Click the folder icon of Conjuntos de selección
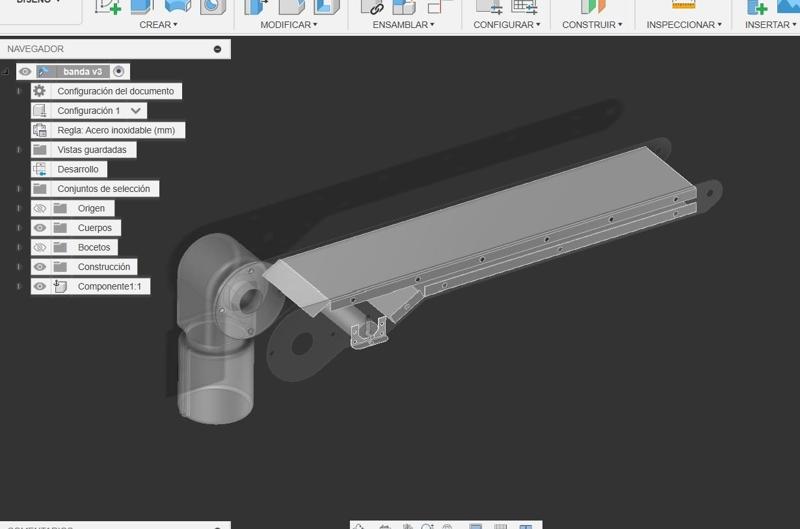Viewport: 800px width, 529px height. tap(40, 189)
